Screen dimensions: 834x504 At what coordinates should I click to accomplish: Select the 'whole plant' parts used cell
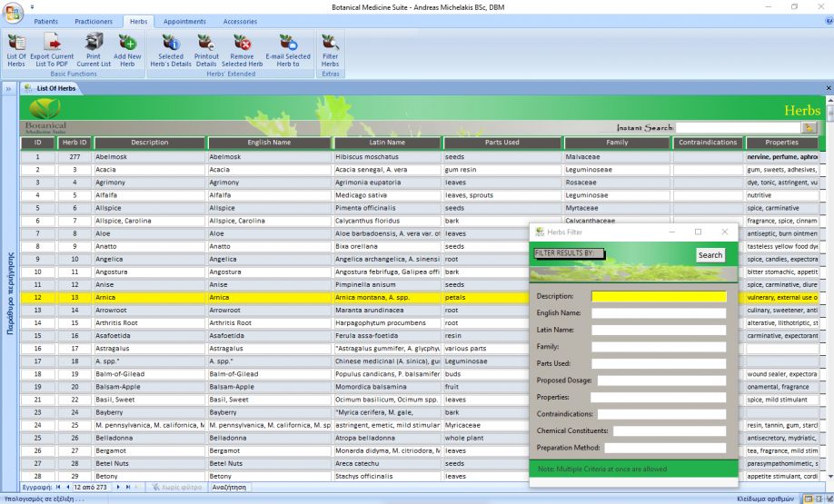click(486, 438)
